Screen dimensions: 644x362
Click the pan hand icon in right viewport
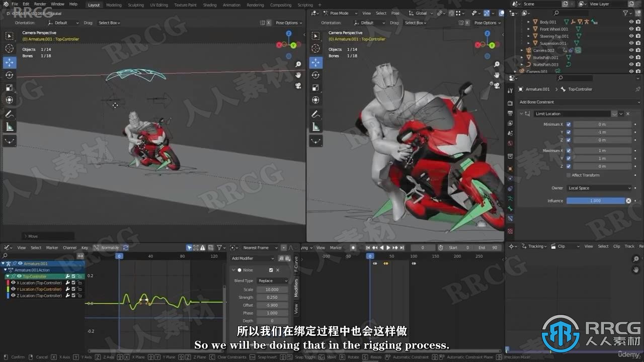click(497, 75)
